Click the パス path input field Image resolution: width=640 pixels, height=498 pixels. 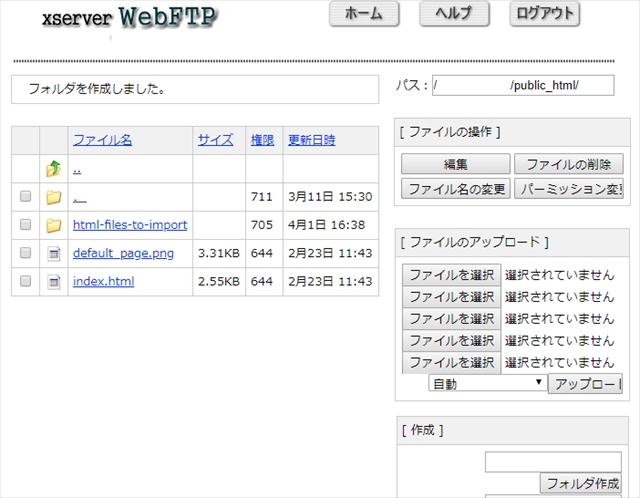pos(523,85)
